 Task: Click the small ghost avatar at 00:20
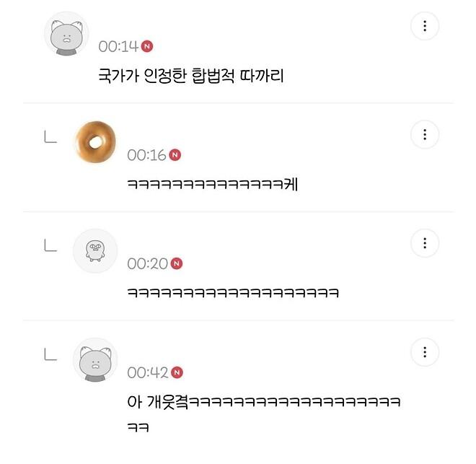pyautogui.click(x=95, y=250)
